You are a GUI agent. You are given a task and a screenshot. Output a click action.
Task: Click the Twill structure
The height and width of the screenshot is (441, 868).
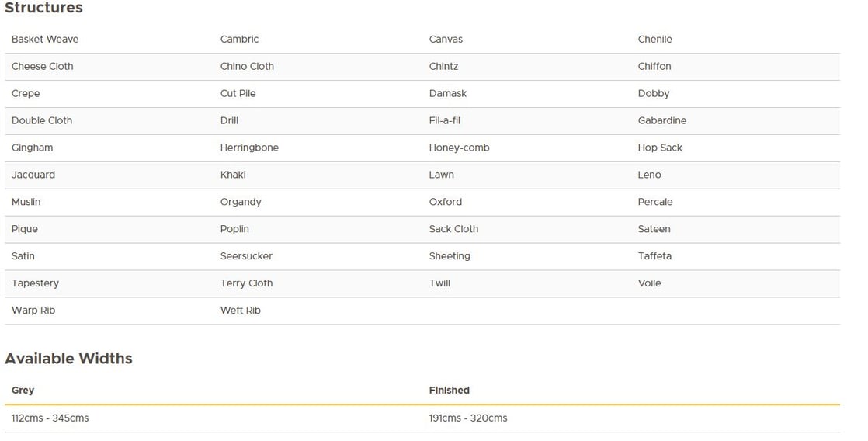pos(439,283)
